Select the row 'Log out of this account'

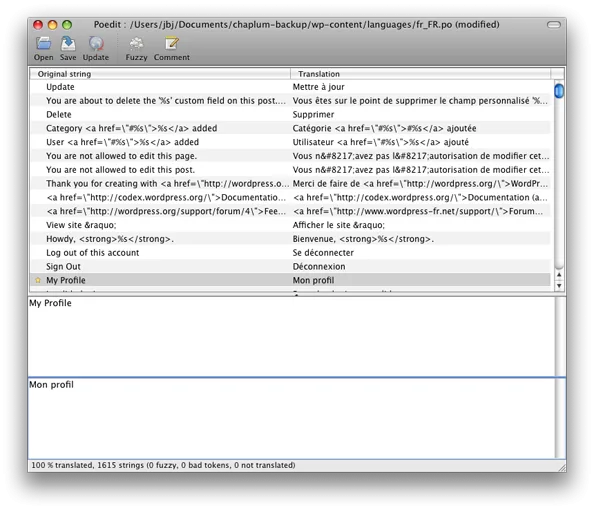pyautogui.click(x=290, y=253)
